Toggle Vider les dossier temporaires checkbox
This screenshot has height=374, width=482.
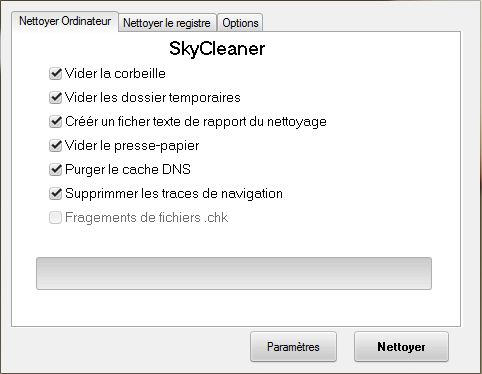55,98
